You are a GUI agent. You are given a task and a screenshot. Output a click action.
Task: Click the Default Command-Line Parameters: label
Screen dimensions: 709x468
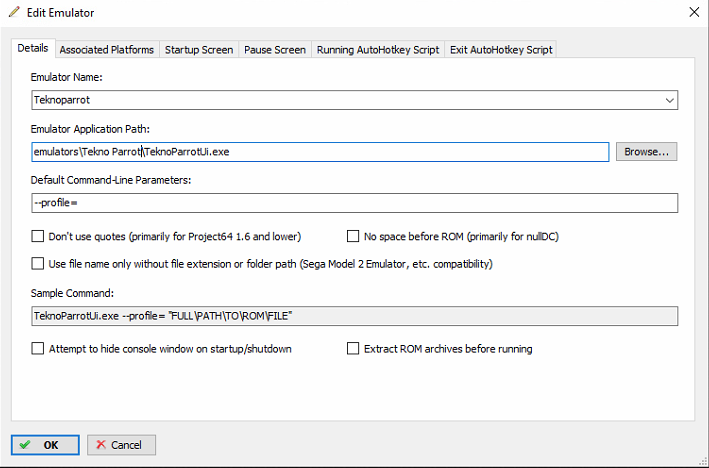point(111,180)
